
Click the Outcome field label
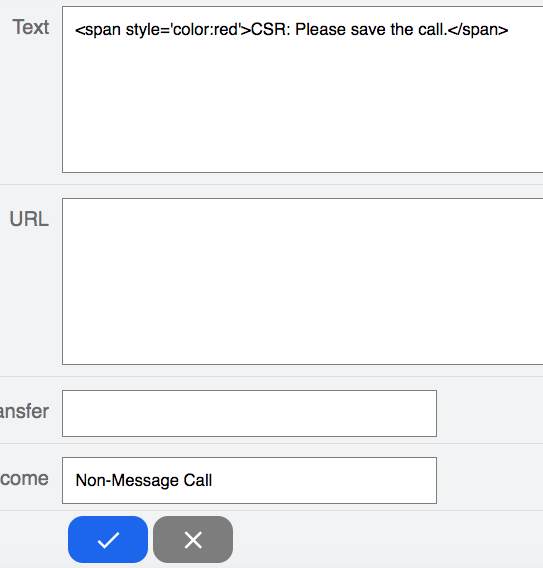24,479
